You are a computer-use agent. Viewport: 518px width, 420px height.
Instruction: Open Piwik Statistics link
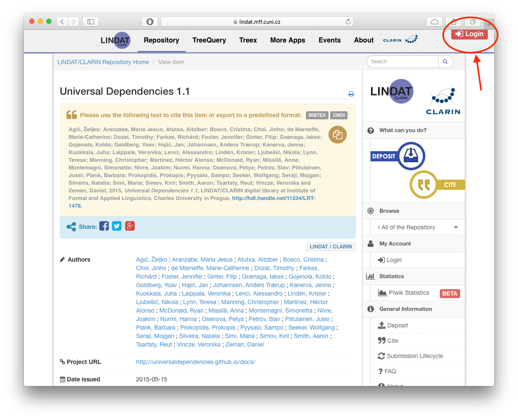coord(404,293)
